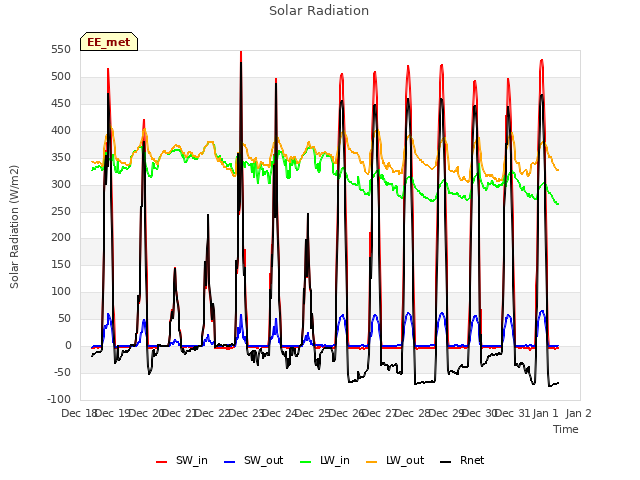Image resolution: width=640 pixels, height=480 pixels.
Task: Click the Solar Radiation (W/m2) y-axis label
Action: pos(14,227)
